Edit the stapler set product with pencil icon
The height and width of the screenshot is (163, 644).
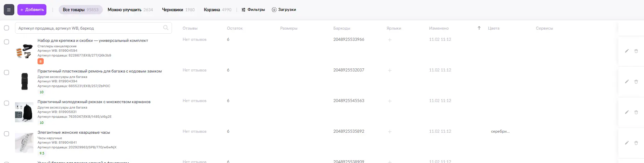627,51
